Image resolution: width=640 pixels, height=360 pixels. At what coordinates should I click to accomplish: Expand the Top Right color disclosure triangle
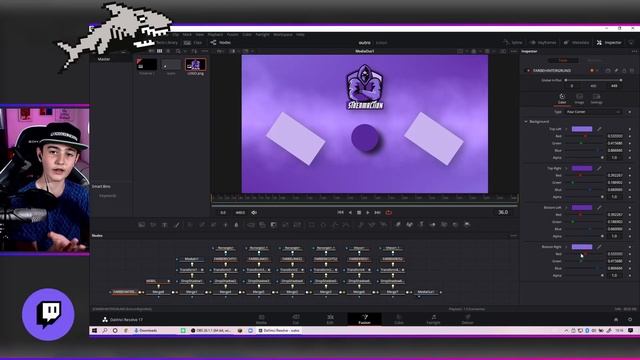click(567, 168)
